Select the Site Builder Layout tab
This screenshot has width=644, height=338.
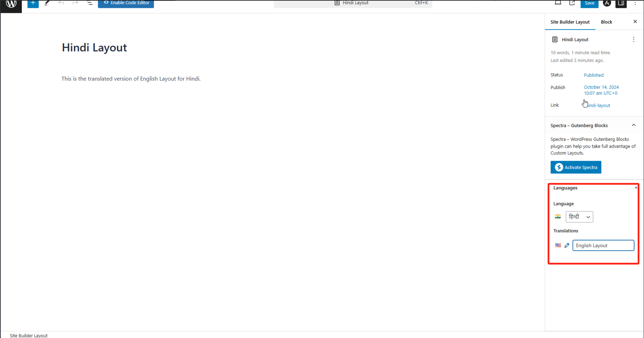570,22
